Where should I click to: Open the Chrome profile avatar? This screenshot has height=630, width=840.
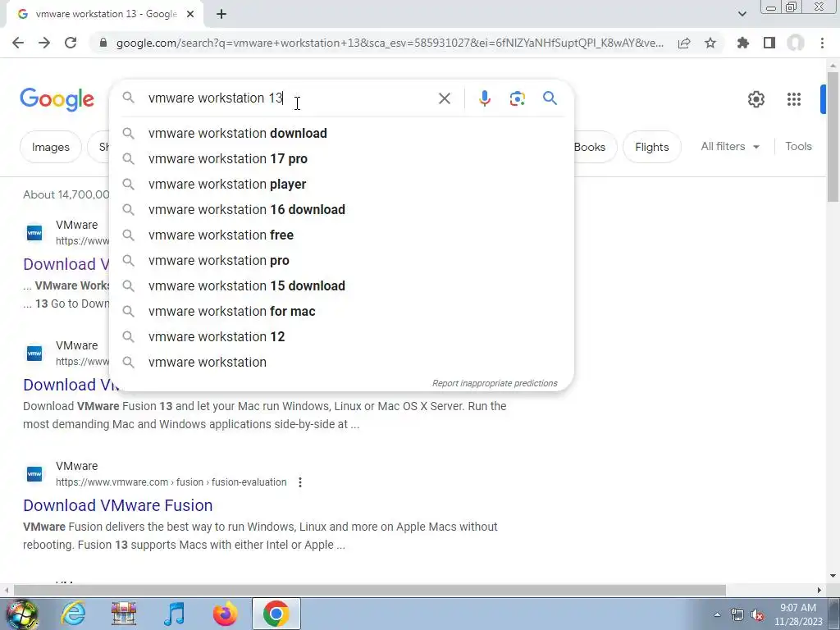coord(796,43)
